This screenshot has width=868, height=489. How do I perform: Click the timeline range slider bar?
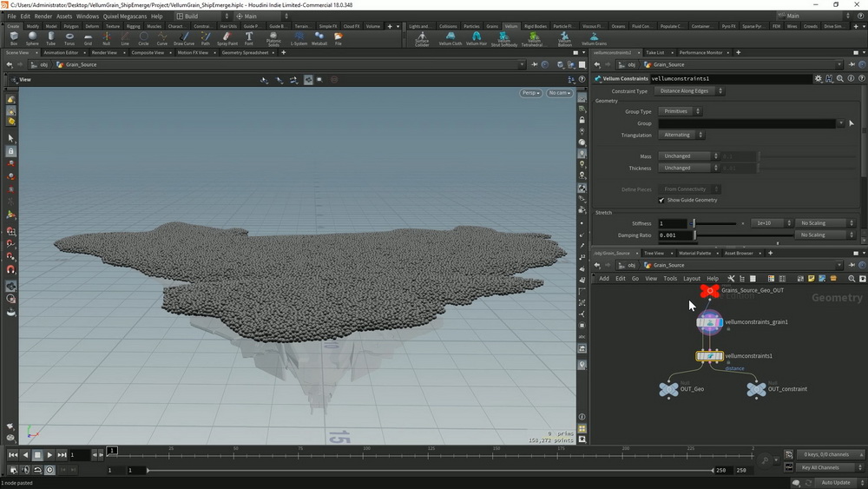coord(430,470)
